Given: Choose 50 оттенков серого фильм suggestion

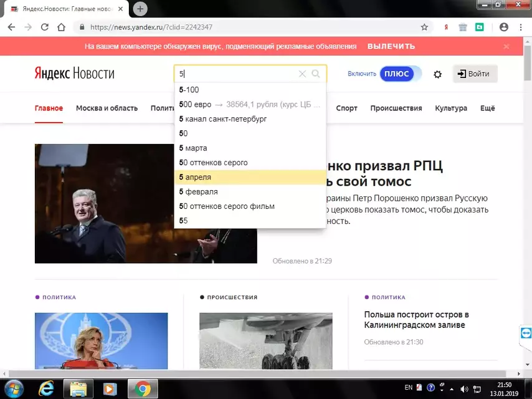Looking at the screenshot, I should coord(250,206).
